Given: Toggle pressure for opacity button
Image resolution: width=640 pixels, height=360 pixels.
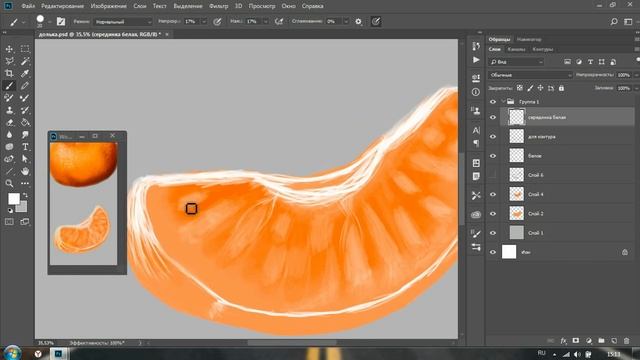Looking at the screenshot, I should coord(217,22).
